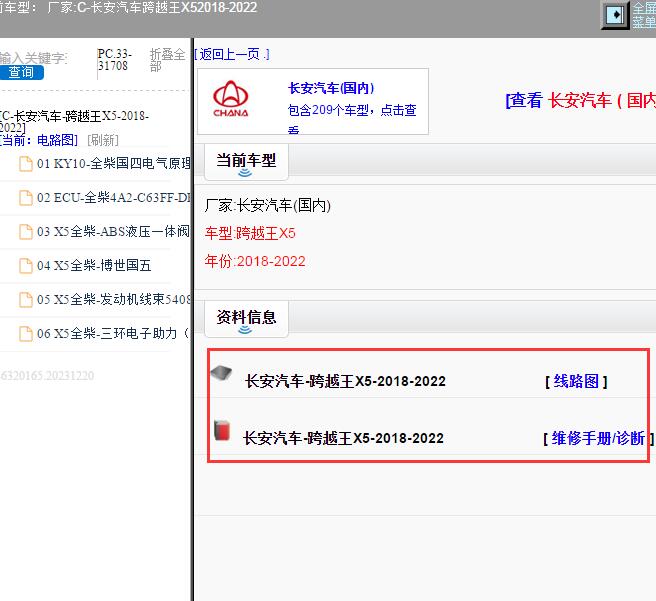Open tree item 03 X5全柴-ABS液压一体阀
656x601 pixels.
click(x=113, y=231)
